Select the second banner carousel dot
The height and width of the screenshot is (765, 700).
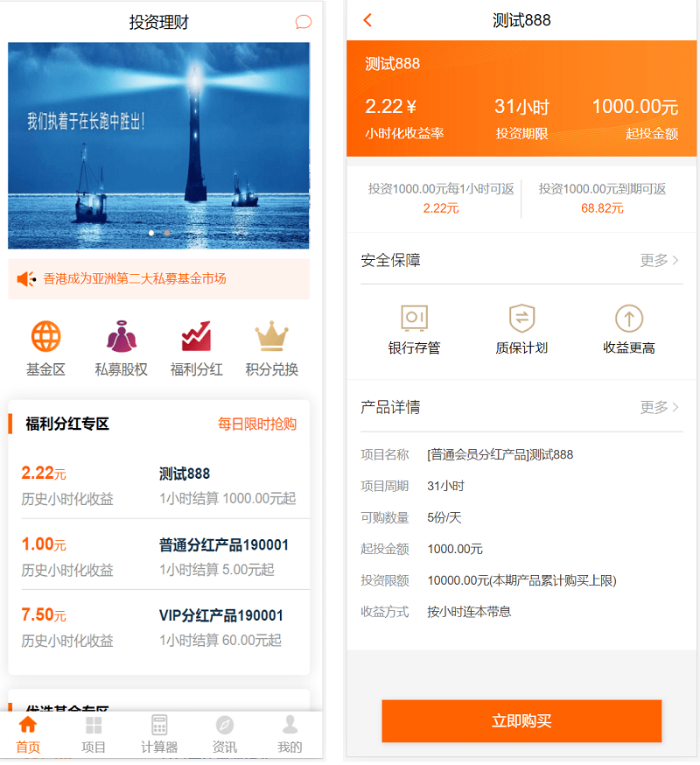tap(167, 233)
